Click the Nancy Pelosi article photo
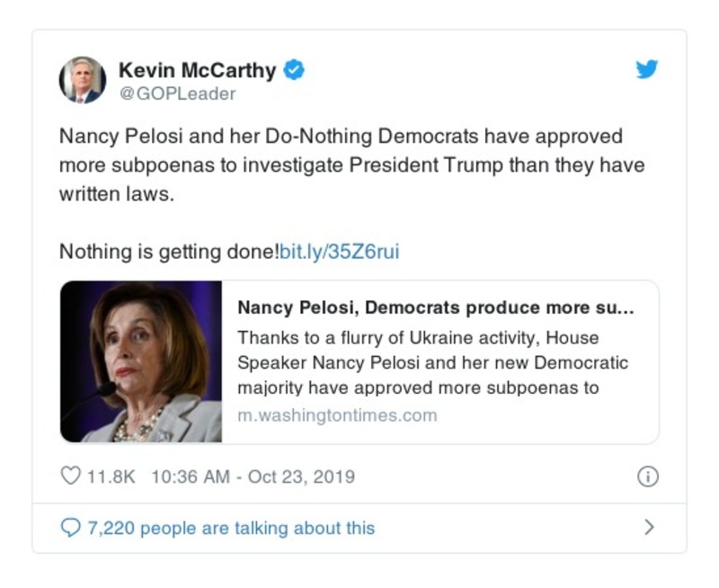Viewport: 719px width, 588px height. coord(141,361)
